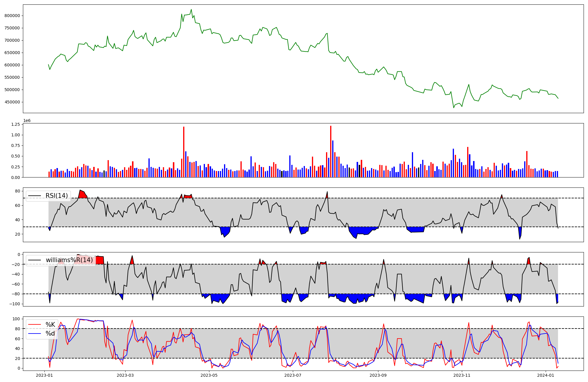Image resolution: width=588 pixels, height=382 pixels.
Task: Click the %K legend entry text
Action: (50, 325)
